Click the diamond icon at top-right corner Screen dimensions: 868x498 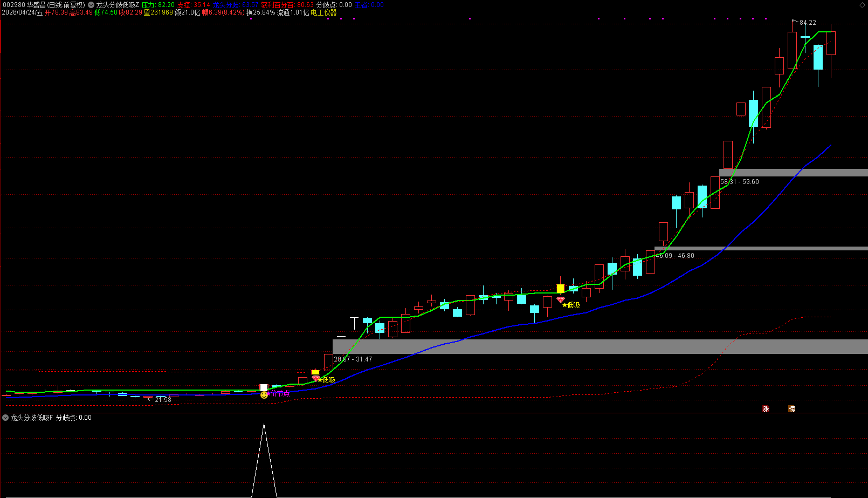(x=861, y=5)
